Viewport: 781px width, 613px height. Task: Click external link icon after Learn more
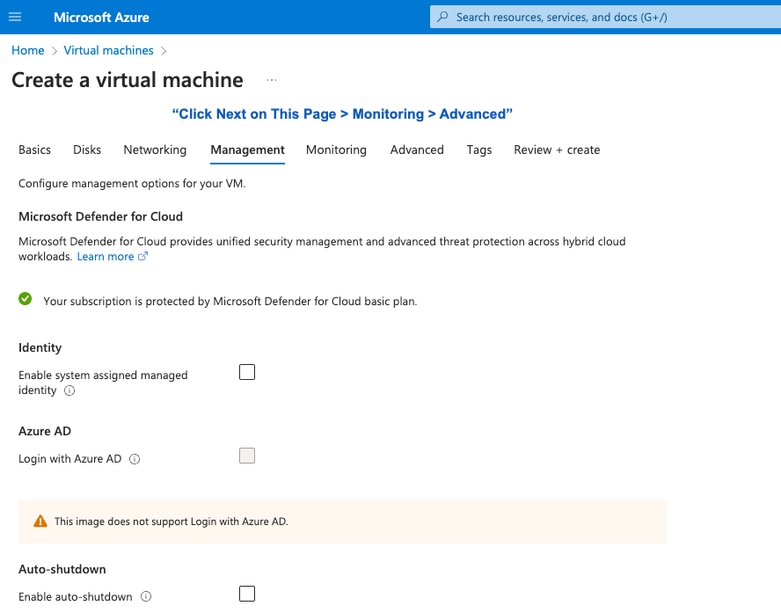coord(143,256)
